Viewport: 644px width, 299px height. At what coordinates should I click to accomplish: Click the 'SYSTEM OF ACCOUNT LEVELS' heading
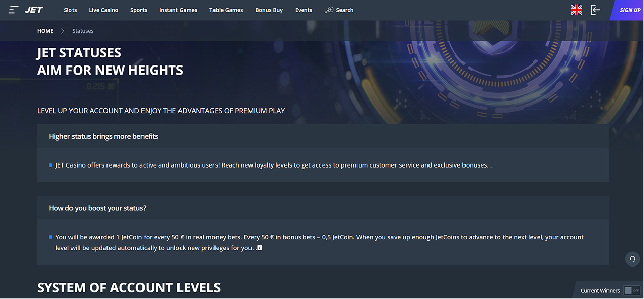click(129, 288)
